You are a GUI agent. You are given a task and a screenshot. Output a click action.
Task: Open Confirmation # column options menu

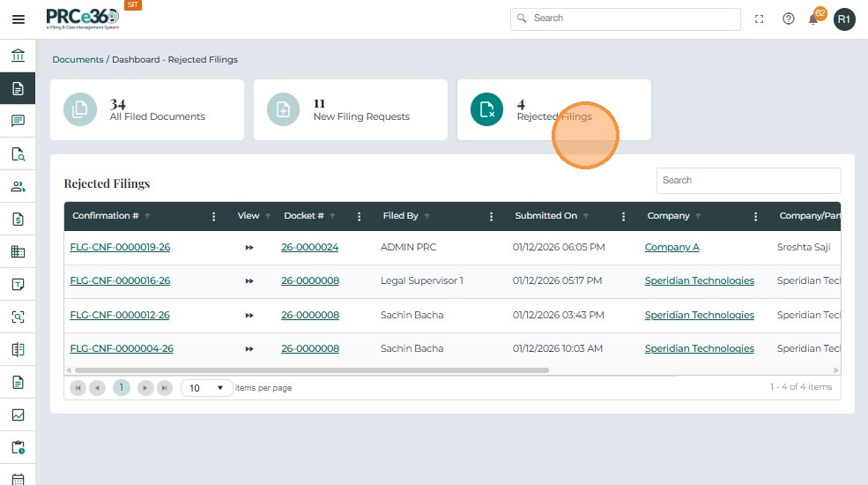(214, 216)
